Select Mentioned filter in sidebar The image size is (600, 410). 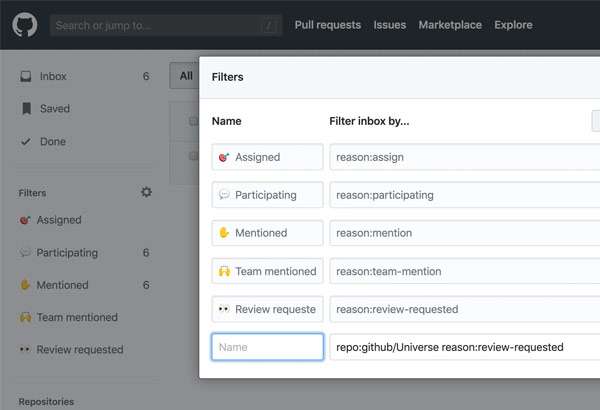coord(62,285)
